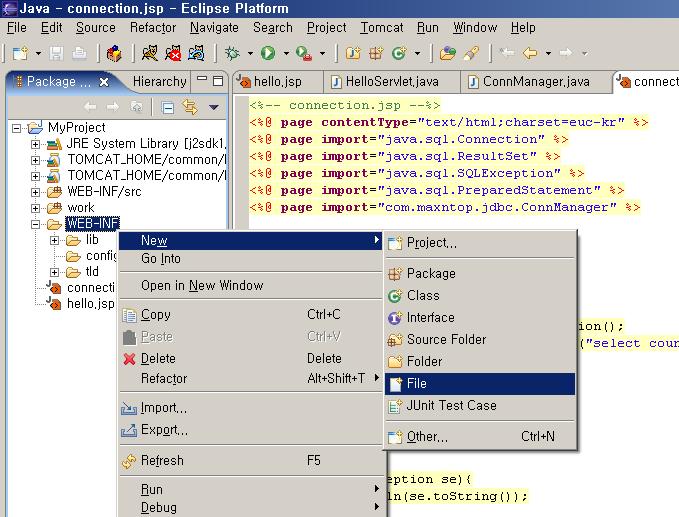Switch to the Hierarchy view tab
The width and height of the screenshot is (679, 517).
pos(159,82)
